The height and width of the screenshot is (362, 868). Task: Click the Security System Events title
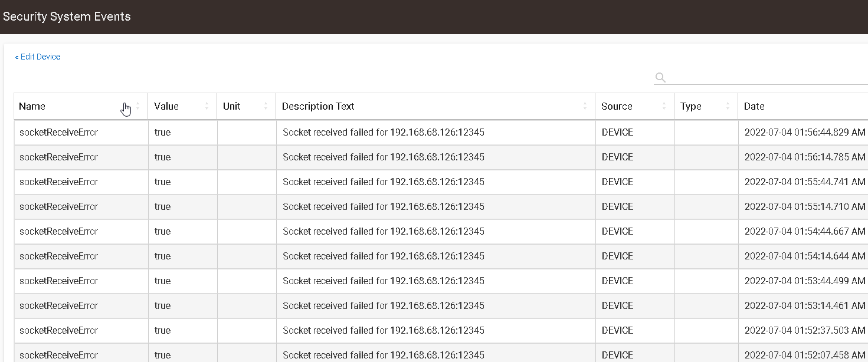click(x=67, y=17)
